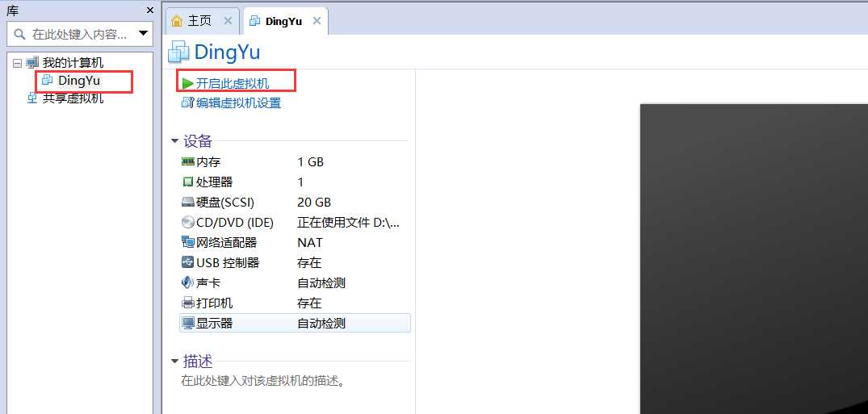
Task: Select the DingYu tab
Action: click(286, 21)
